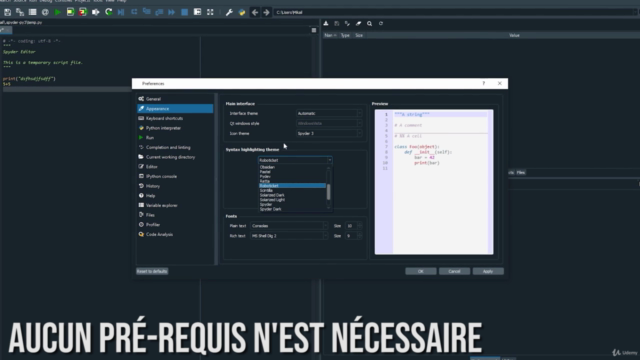Click the back arrow in toolbar
Image resolution: width=640 pixels, height=360 pixels.
pos(255,13)
